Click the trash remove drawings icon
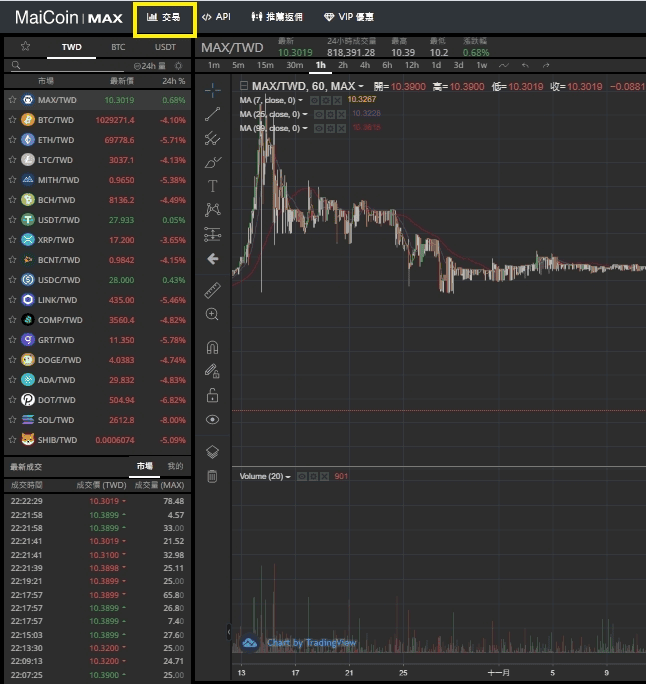 (x=212, y=476)
